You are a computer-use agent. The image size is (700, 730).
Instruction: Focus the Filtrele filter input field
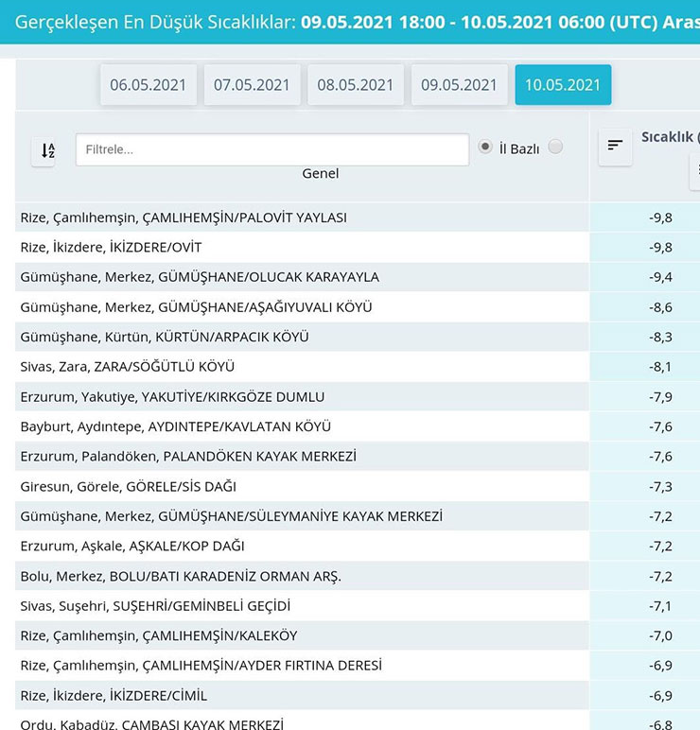(271, 149)
